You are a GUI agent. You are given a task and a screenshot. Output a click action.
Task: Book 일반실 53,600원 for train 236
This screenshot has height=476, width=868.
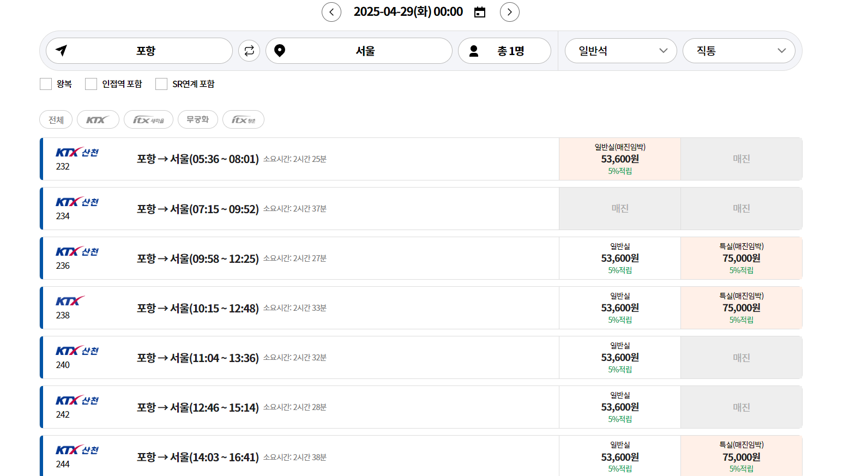[x=620, y=258]
